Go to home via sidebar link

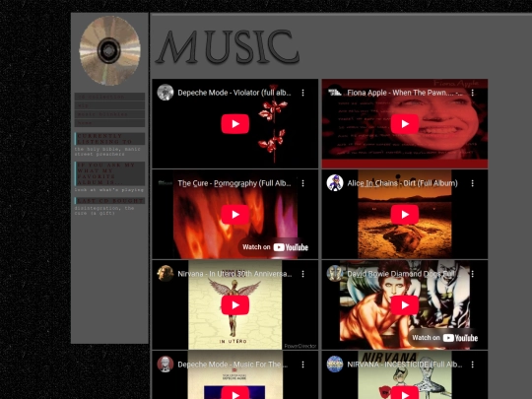109,123
